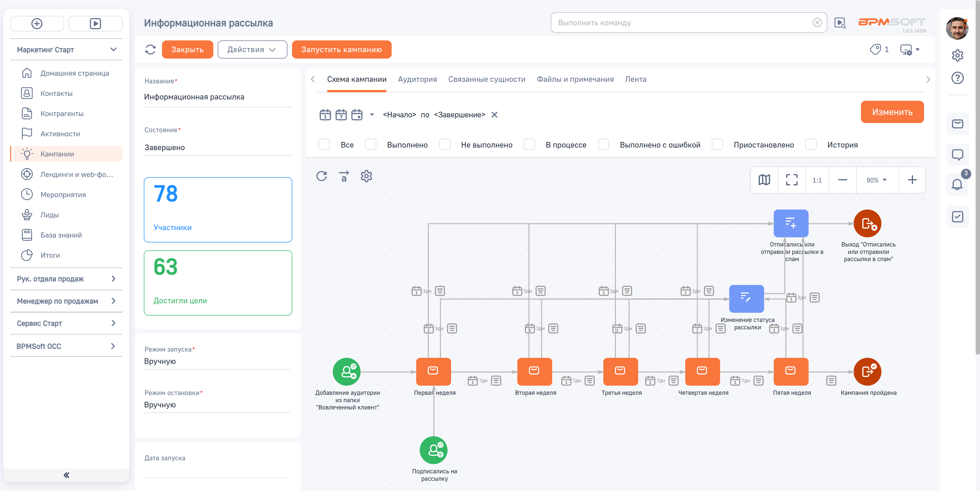Toggle the История checkbox

click(x=811, y=145)
